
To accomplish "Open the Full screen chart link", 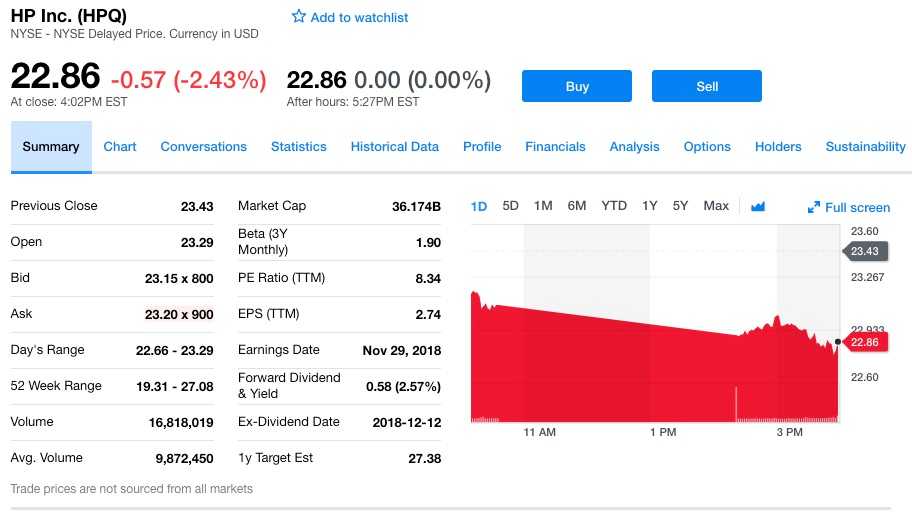I will click(x=857, y=208).
